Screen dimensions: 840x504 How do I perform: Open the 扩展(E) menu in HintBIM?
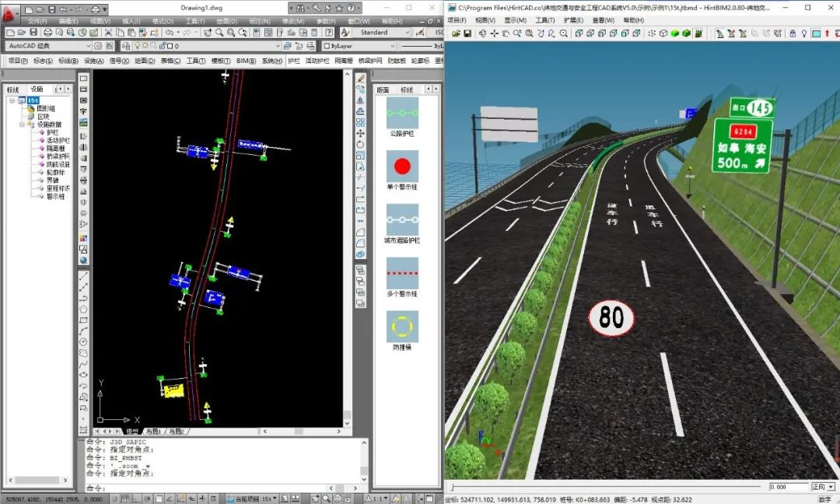pyautogui.click(x=574, y=20)
